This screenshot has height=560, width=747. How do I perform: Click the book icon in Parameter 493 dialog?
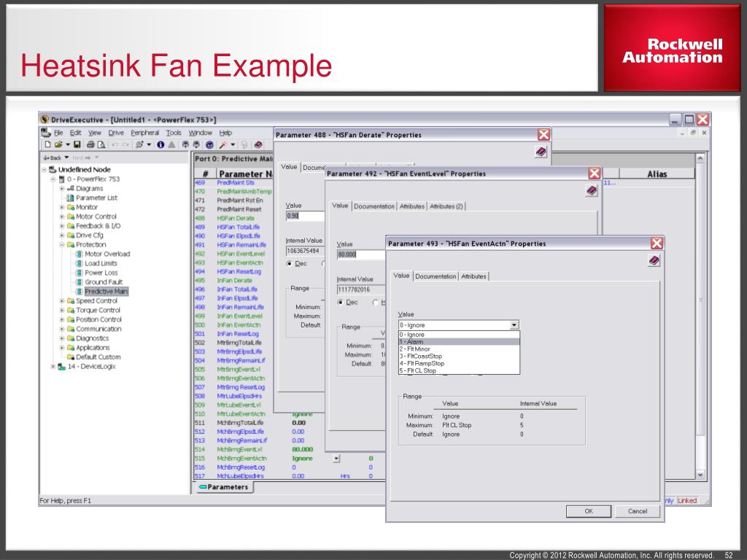click(654, 260)
